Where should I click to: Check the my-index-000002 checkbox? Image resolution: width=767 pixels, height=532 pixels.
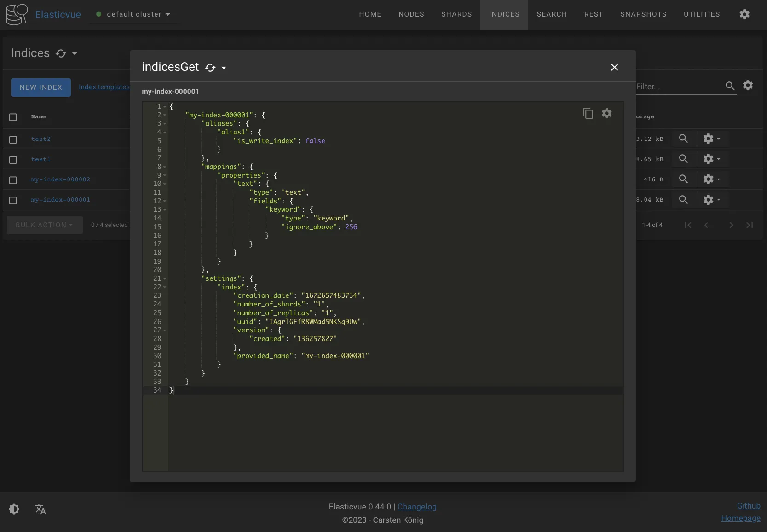[x=13, y=180]
